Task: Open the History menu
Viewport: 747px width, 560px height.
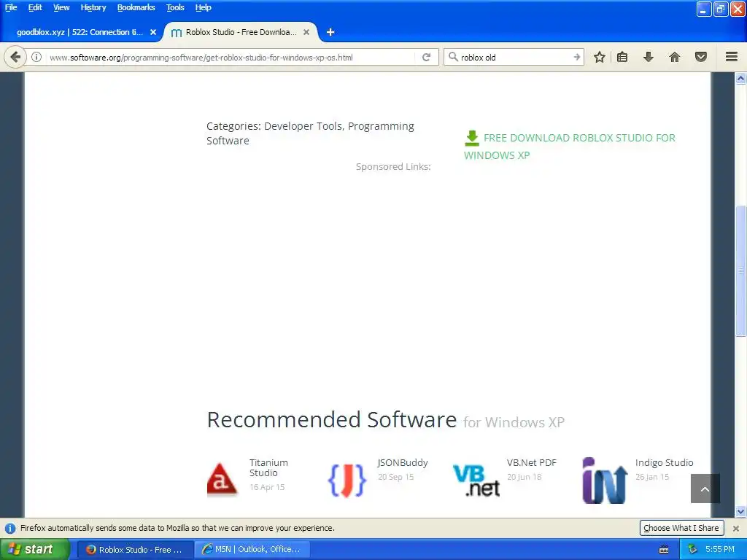Action: point(93,7)
